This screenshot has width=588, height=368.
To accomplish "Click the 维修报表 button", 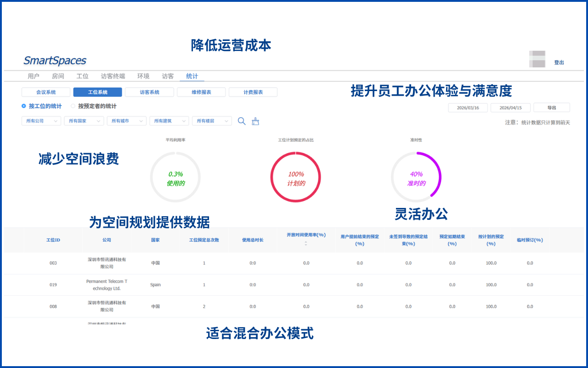I will (x=201, y=92).
